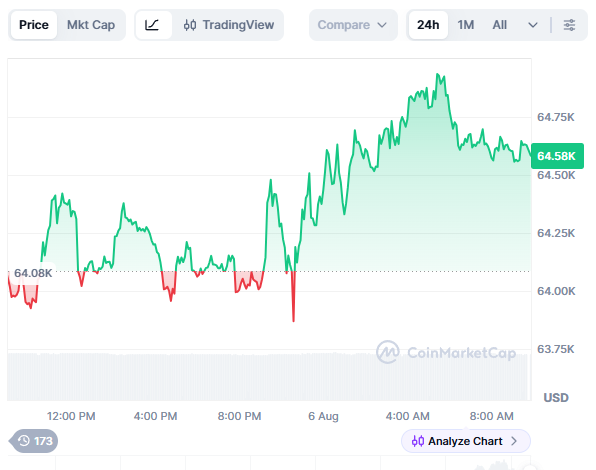
Task: Switch to Mkt Cap view
Action: pyautogui.click(x=91, y=25)
